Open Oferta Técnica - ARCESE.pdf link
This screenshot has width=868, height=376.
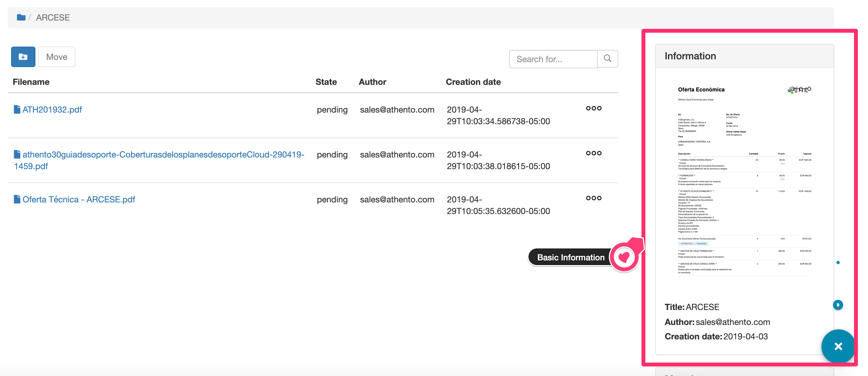pos(78,199)
